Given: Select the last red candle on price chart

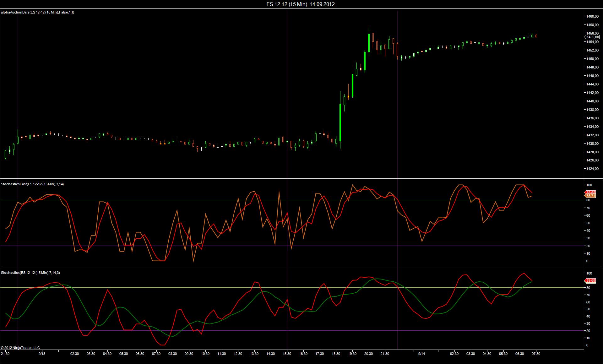Looking at the screenshot, I should click(536, 36).
